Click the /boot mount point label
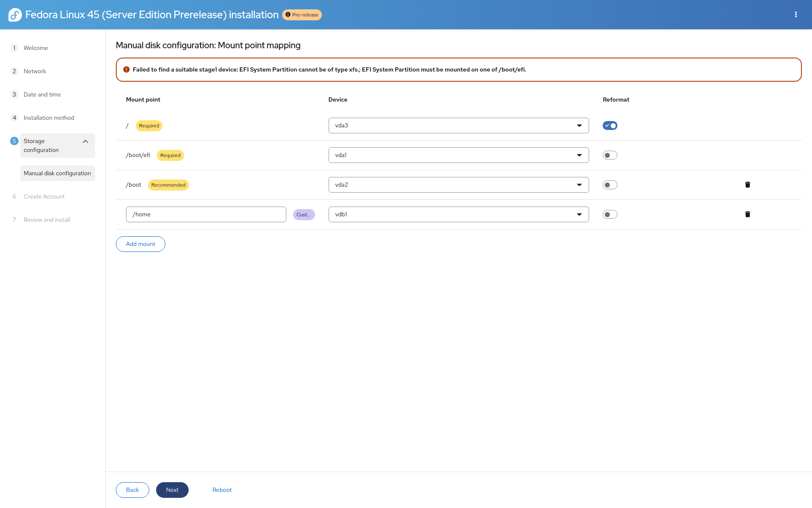The height and width of the screenshot is (508, 812). pos(134,185)
